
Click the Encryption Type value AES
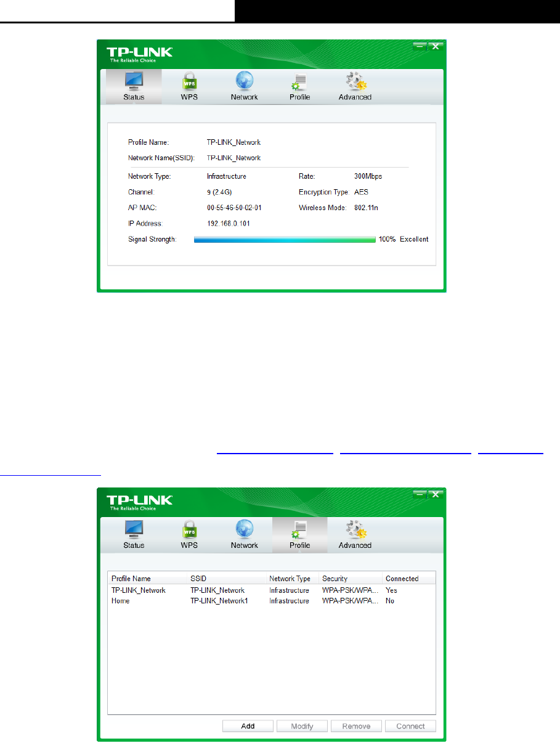tap(361, 192)
